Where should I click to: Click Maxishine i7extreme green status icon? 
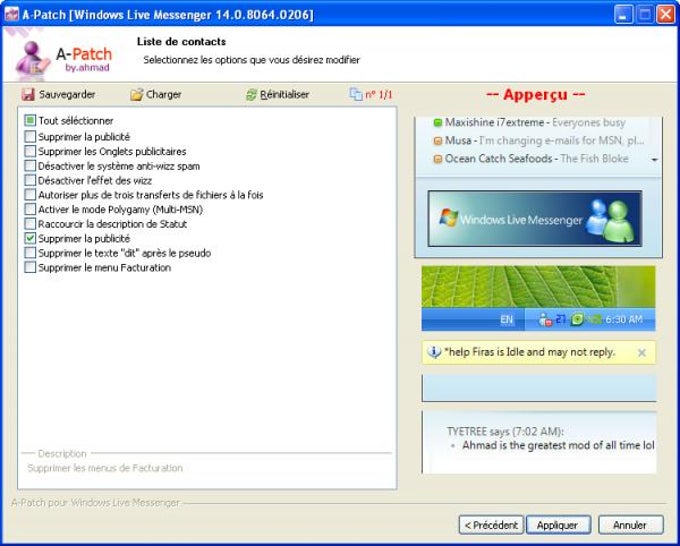[438, 123]
